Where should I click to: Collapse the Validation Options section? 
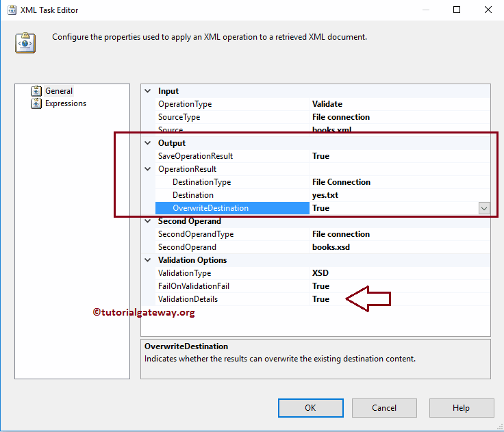point(148,260)
